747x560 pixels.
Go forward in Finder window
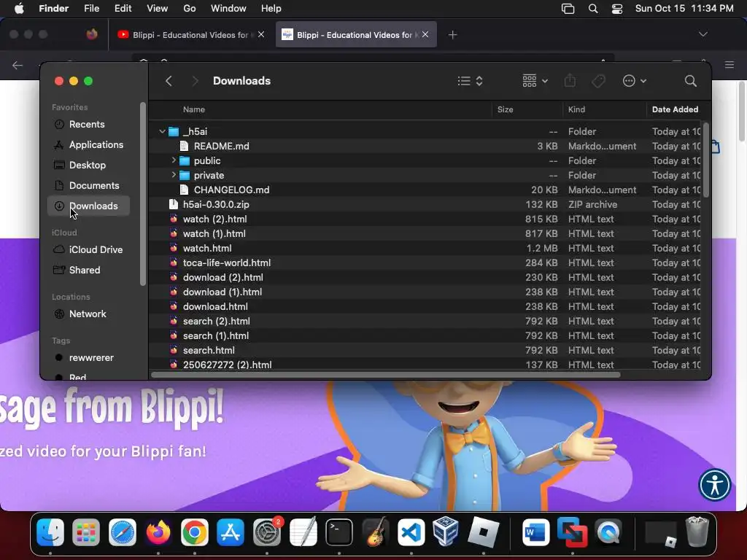(x=195, y=81)
